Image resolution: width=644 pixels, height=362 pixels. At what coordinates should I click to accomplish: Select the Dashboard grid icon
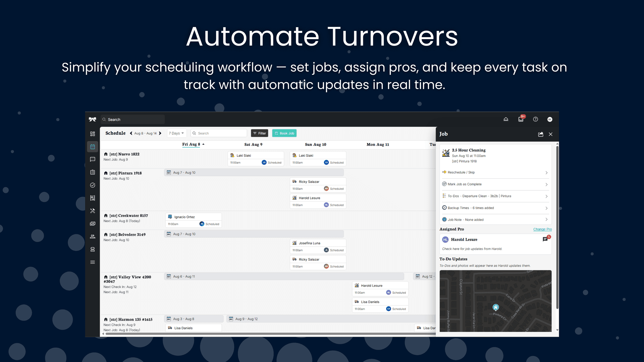(x=93, y=133)
